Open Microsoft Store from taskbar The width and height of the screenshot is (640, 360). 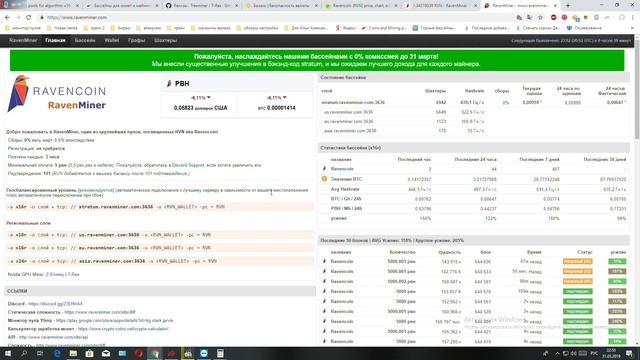pyautogui.click(x=89, y=353)
